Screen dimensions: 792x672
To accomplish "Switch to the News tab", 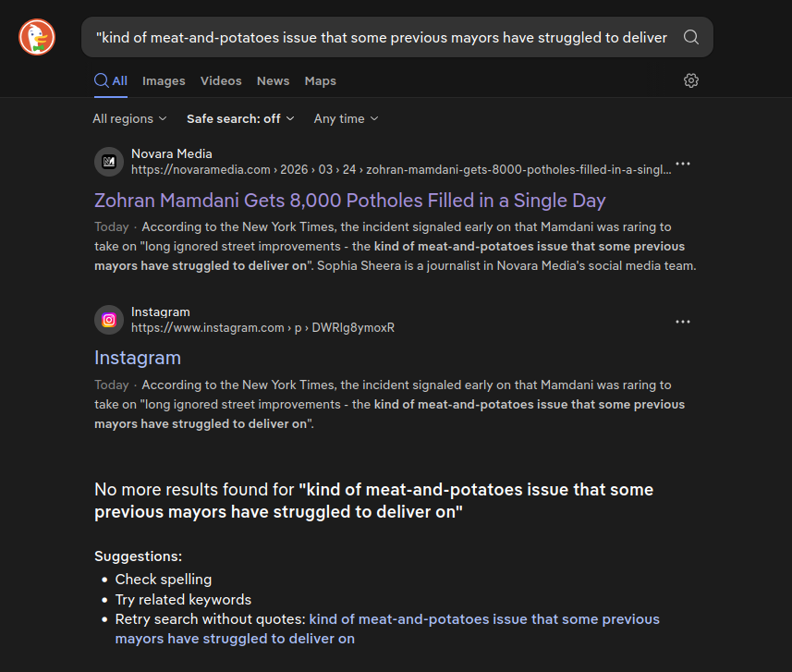I will (x=273, y=80).
